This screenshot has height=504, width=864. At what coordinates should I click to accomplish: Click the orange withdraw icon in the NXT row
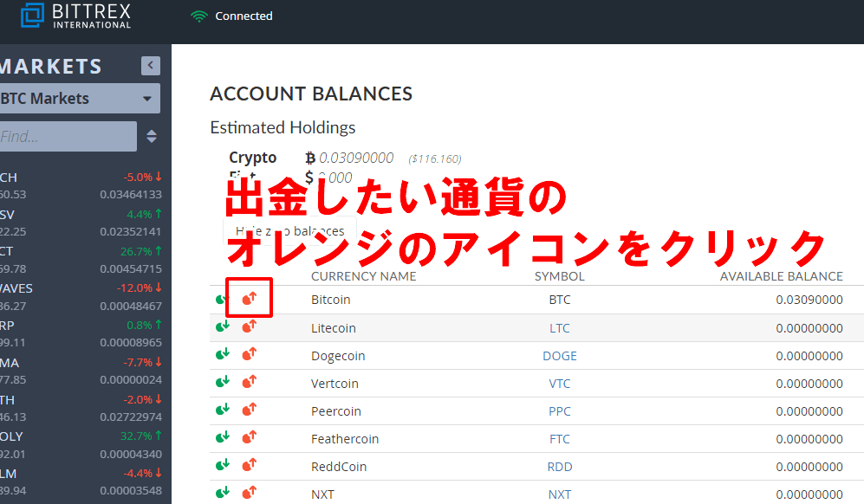(250, 492)
